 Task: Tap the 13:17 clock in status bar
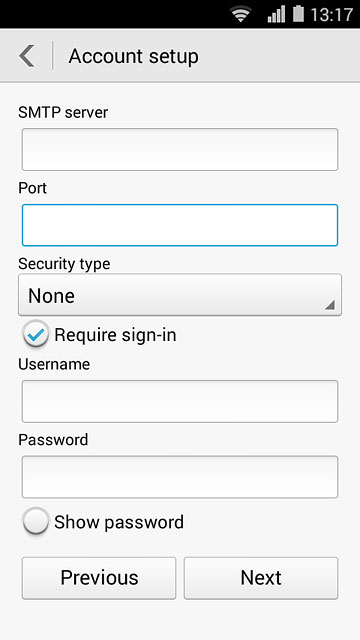[331, 15]
